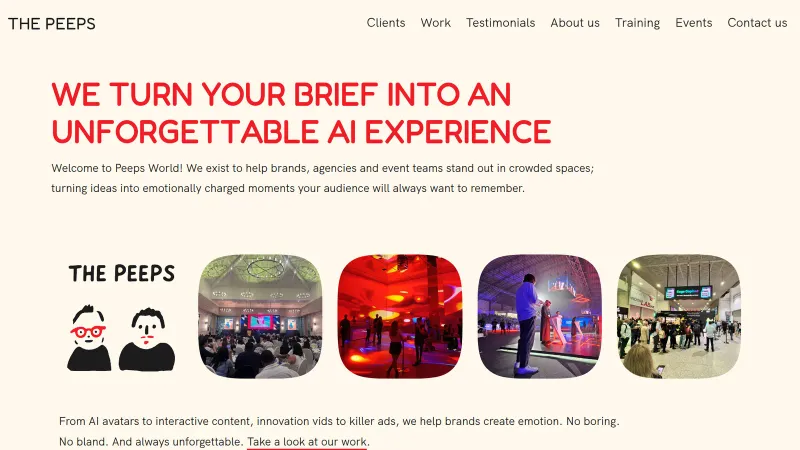Click the word EXPERIENCE in the headline
The width and height of the screenshot is (800, 450).
(x=458, y=132)
